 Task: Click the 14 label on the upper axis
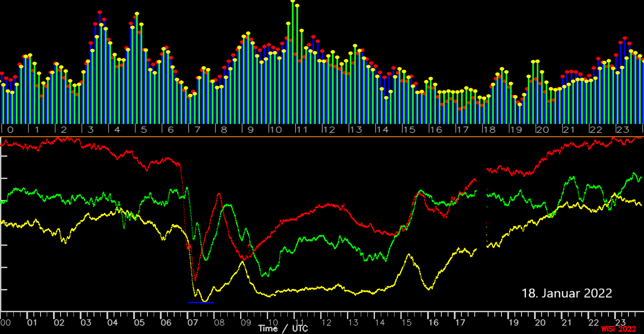(x=382, y=130)
